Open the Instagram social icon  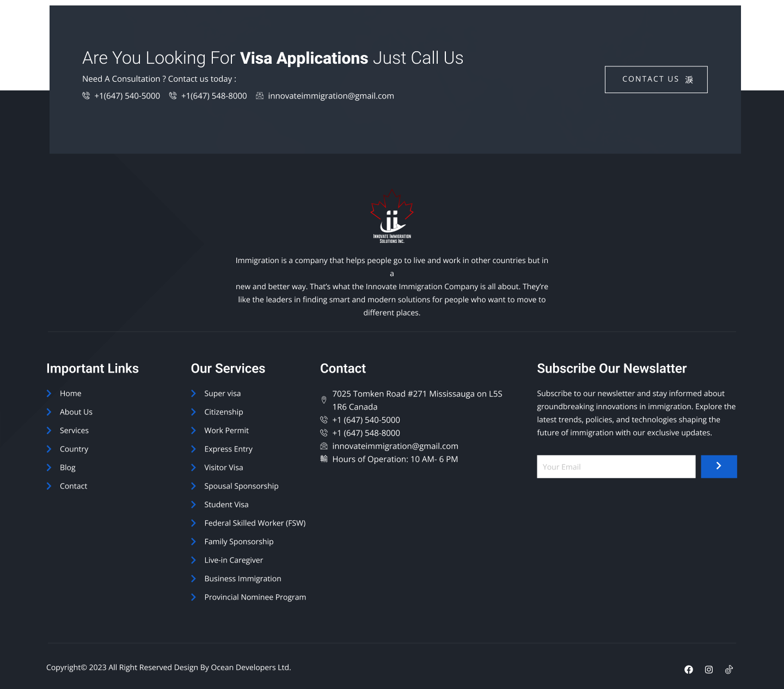click(x=709, y=669)
